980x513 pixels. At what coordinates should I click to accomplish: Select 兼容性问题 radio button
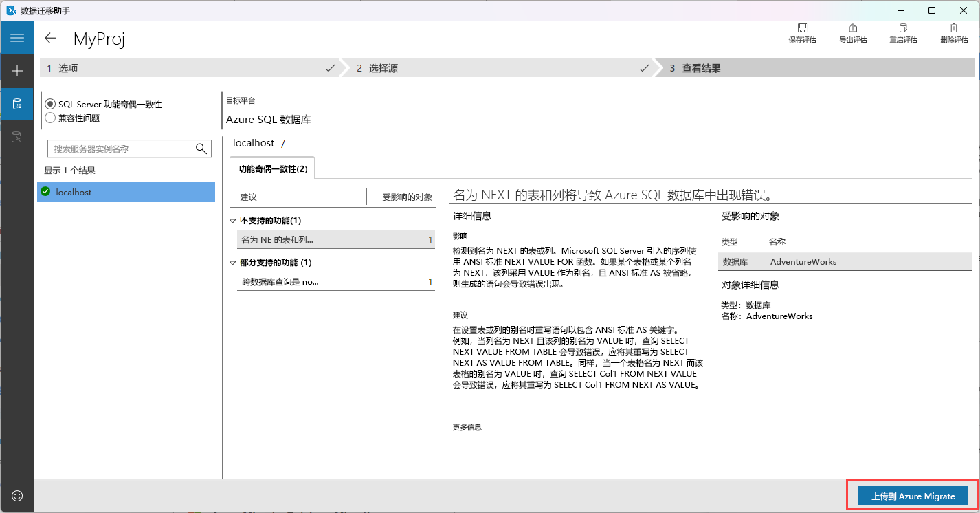point(50,118)
